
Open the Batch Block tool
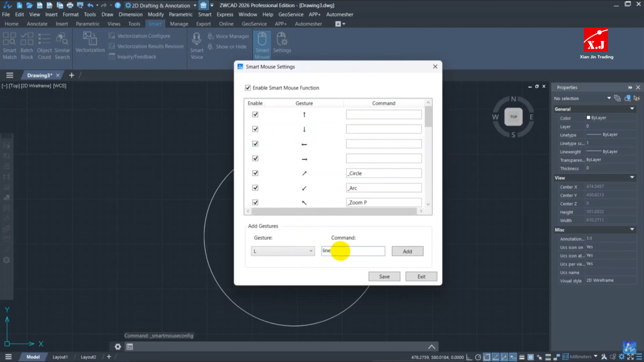click(x=27, y=45)
